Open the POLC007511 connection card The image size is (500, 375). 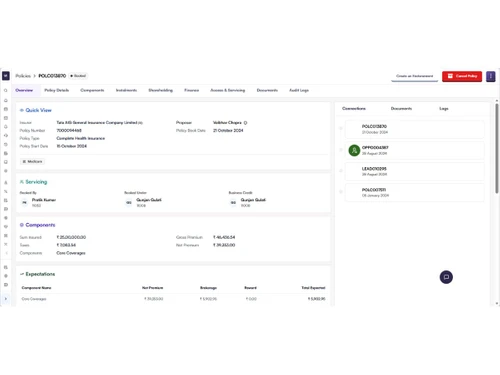click(414, 192)
